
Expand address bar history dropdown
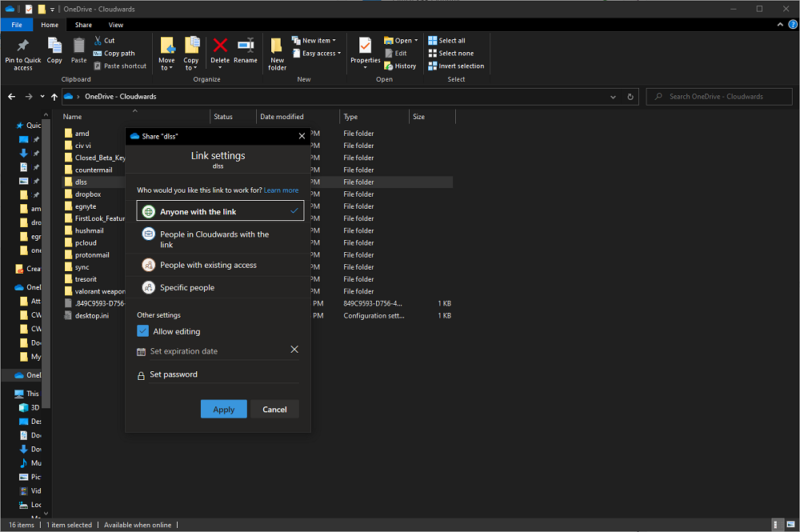(613, 96)
